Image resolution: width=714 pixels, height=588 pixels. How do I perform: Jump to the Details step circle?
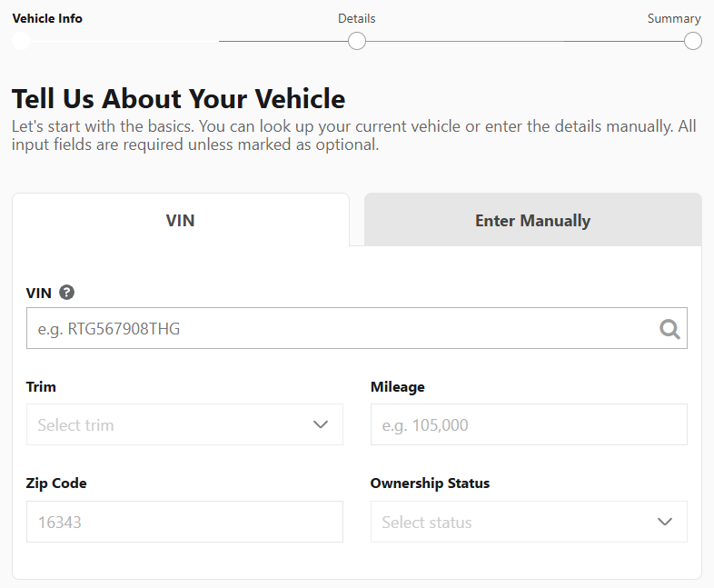coord(357,41)
